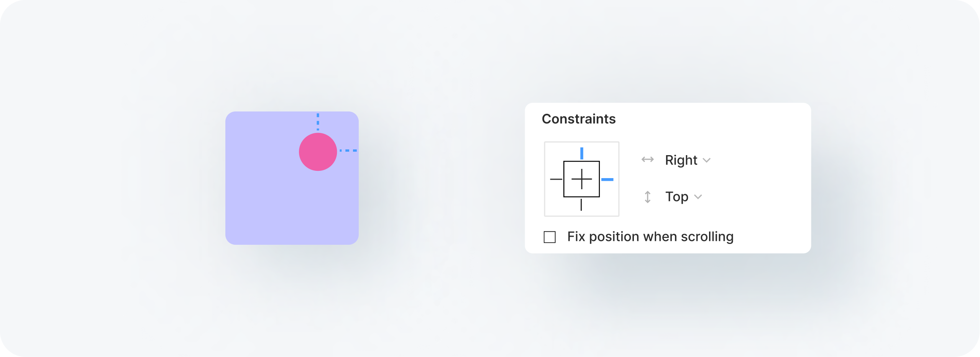Expand the chevron next to Right

click(707, 160)
